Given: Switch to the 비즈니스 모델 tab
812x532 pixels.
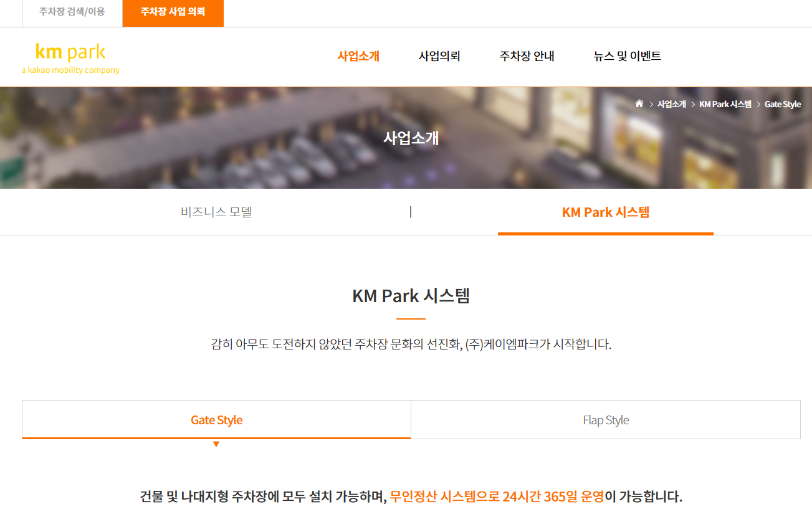Looking at the screenshot, I should pos(215,212).
